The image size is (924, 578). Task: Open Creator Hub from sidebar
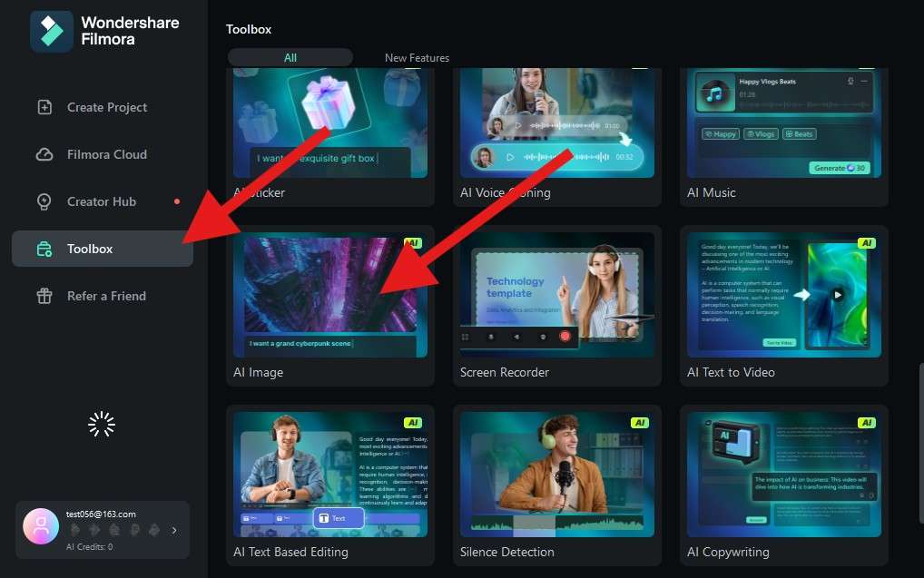103,201
